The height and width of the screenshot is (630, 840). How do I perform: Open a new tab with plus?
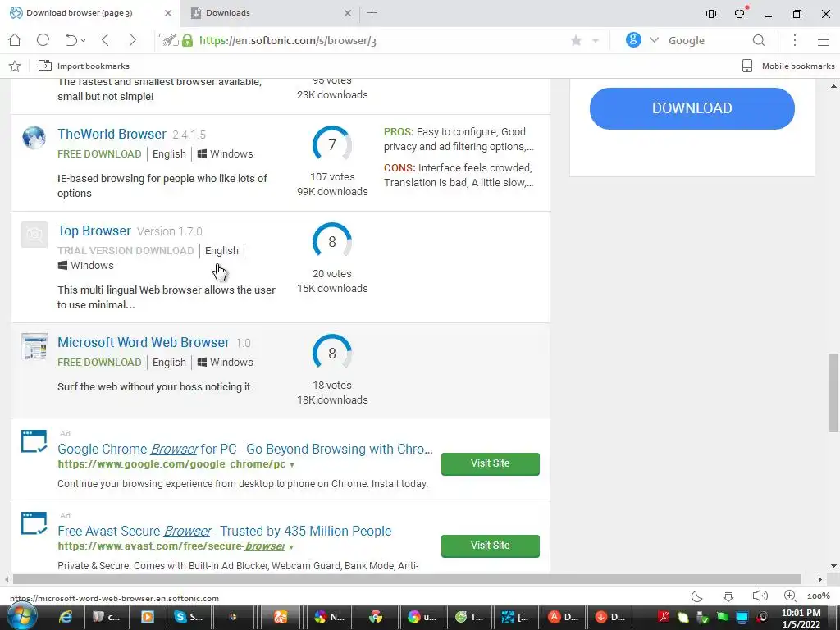(372, 13)
